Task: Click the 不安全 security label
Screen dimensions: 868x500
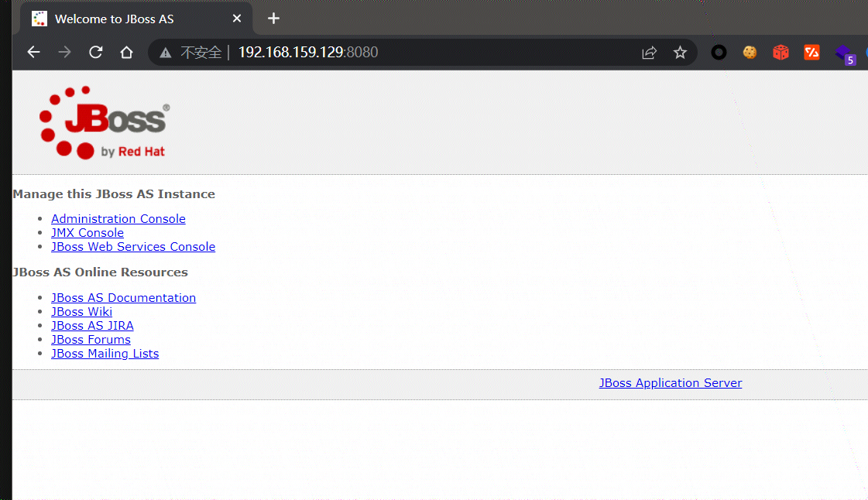Action: (x=201, y=53)
